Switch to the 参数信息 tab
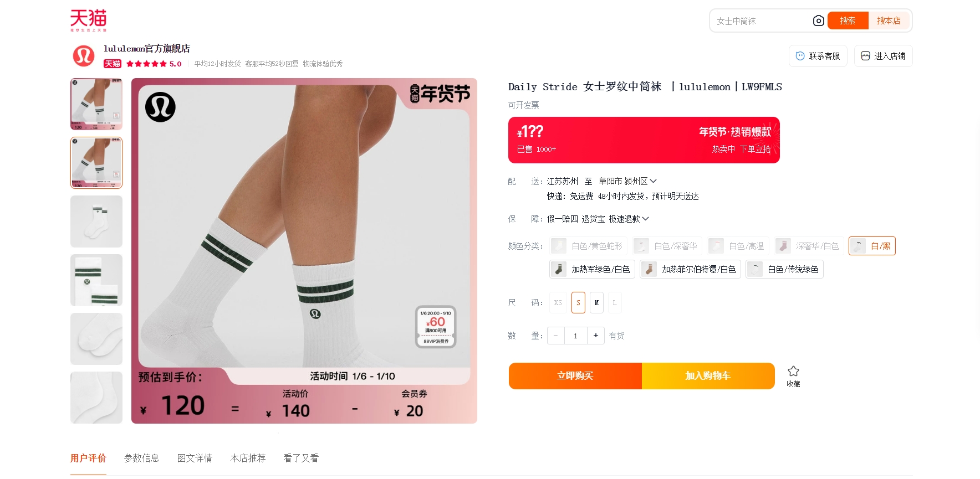The image size is (980, 479). 141,458
